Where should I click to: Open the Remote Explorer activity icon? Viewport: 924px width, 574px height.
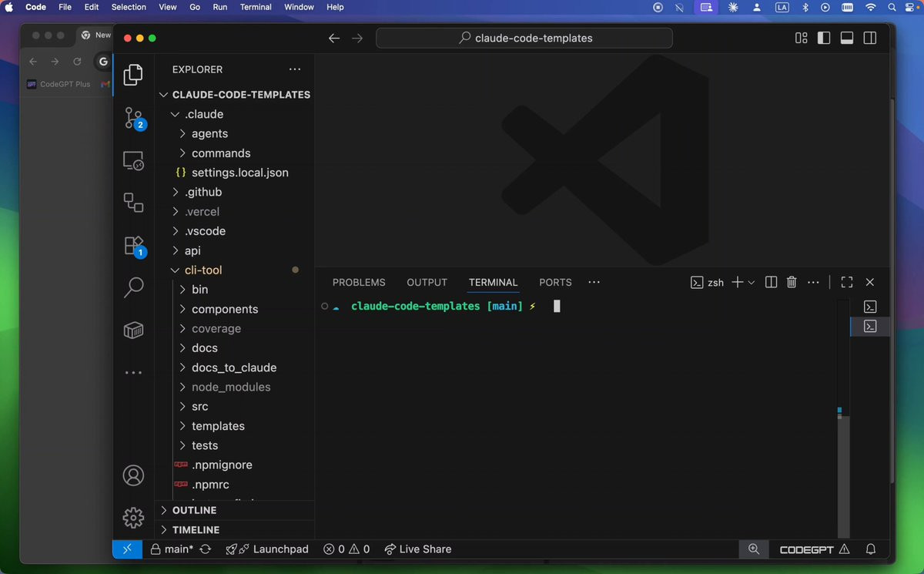point(133,160)
